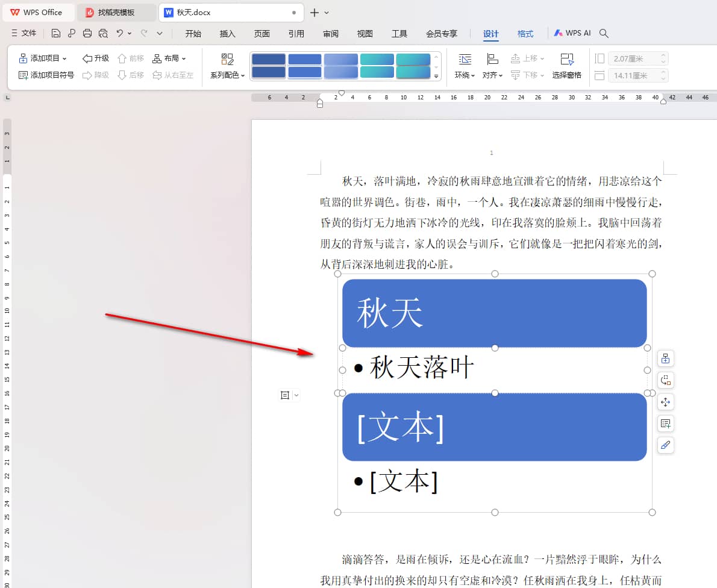Click the 升级 promote button

[96, 58]
